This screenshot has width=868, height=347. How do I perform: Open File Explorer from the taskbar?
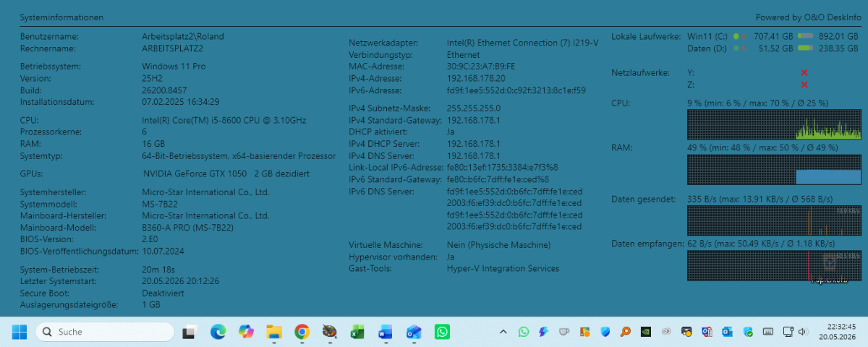pos(274,332)
